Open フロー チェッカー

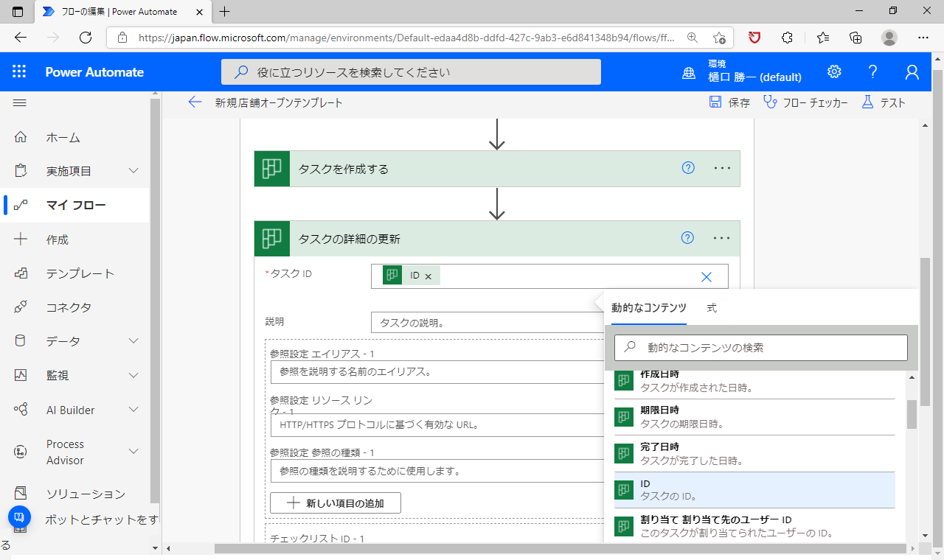(805, 102)
